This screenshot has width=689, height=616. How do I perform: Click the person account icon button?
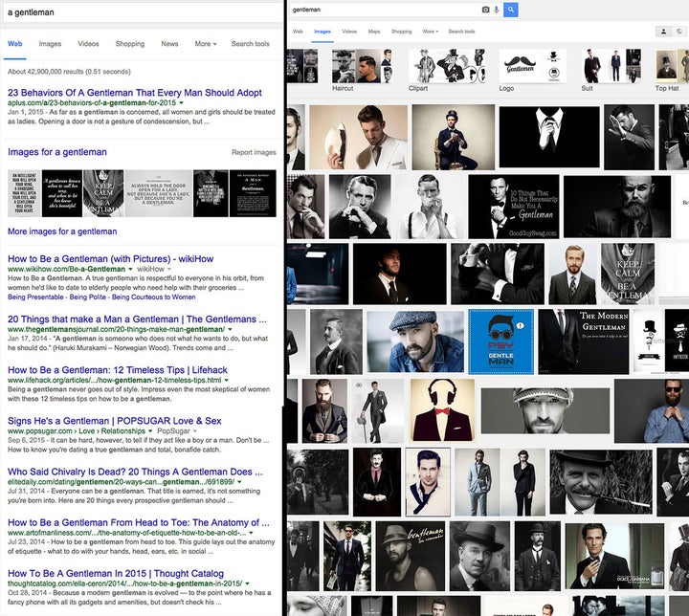pos(663,32)
